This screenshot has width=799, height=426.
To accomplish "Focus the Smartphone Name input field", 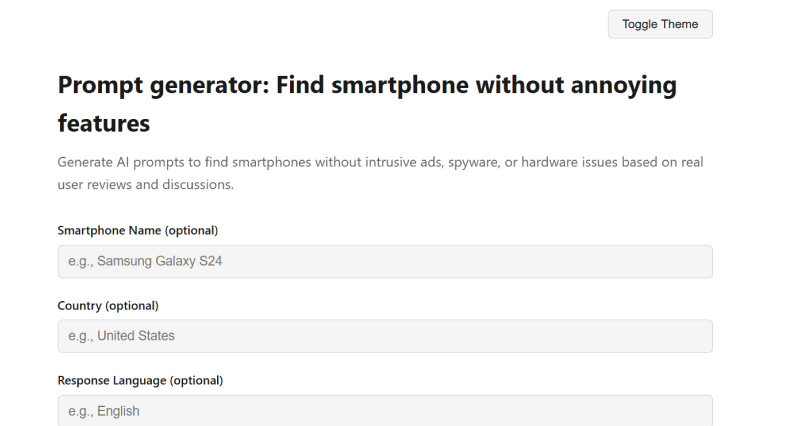I will [385, 261].
